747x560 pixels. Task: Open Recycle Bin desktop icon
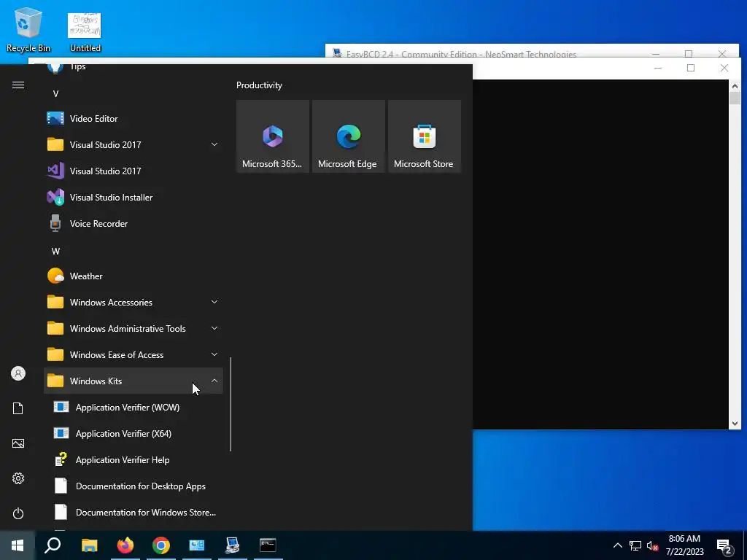pos(28,29)
